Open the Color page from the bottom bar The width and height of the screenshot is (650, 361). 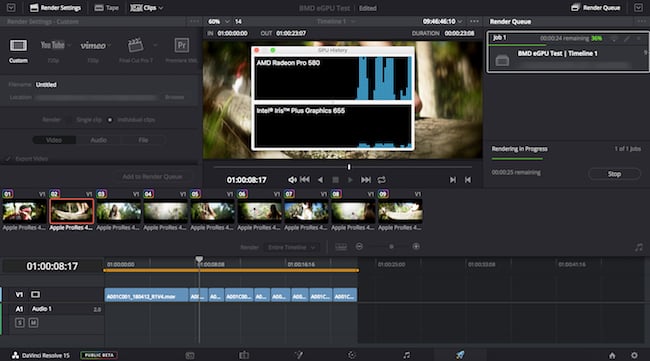(x=352, y=355)
